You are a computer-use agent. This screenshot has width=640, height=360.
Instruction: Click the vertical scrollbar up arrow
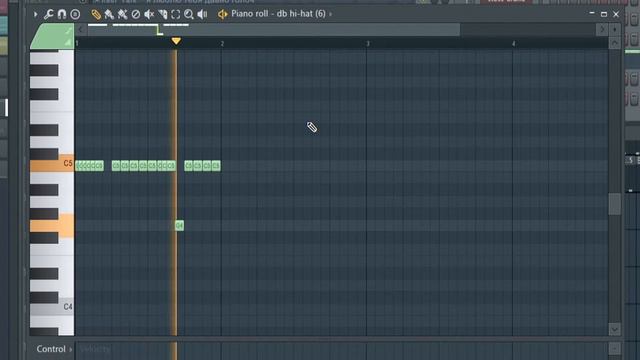pos(615,43)
